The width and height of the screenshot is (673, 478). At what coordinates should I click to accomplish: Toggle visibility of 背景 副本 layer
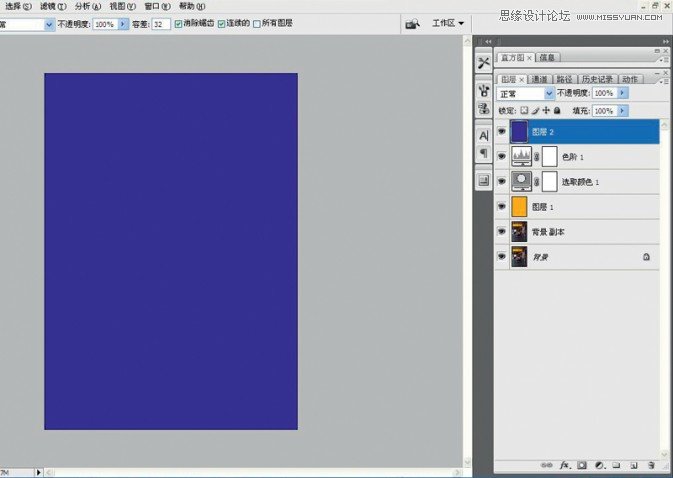coord(501,231)
